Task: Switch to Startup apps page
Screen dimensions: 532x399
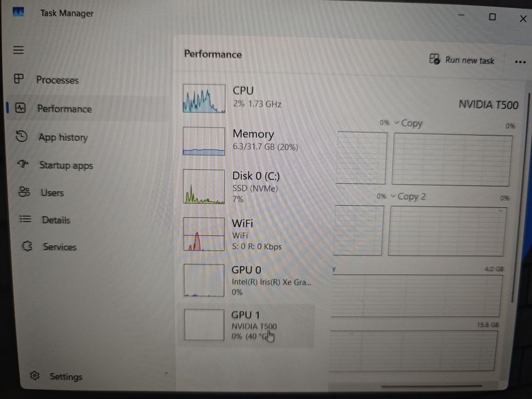Action: pos(66,165)
